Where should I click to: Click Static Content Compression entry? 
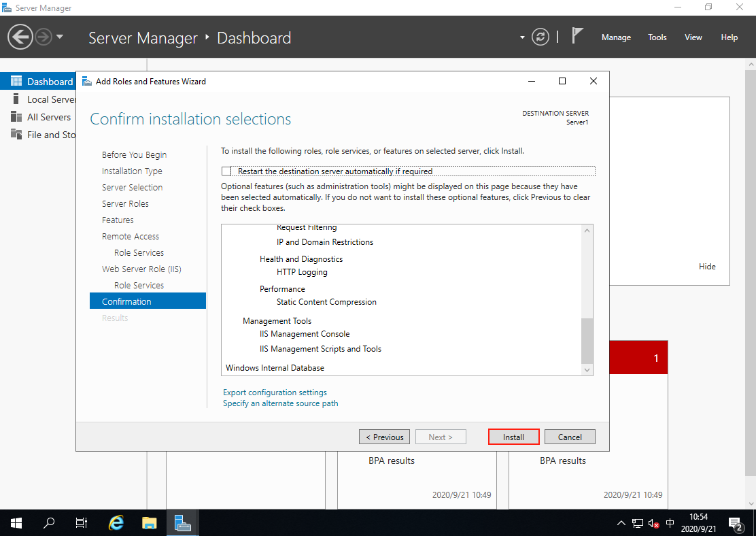pyautogui.click(x=326, y=302)
